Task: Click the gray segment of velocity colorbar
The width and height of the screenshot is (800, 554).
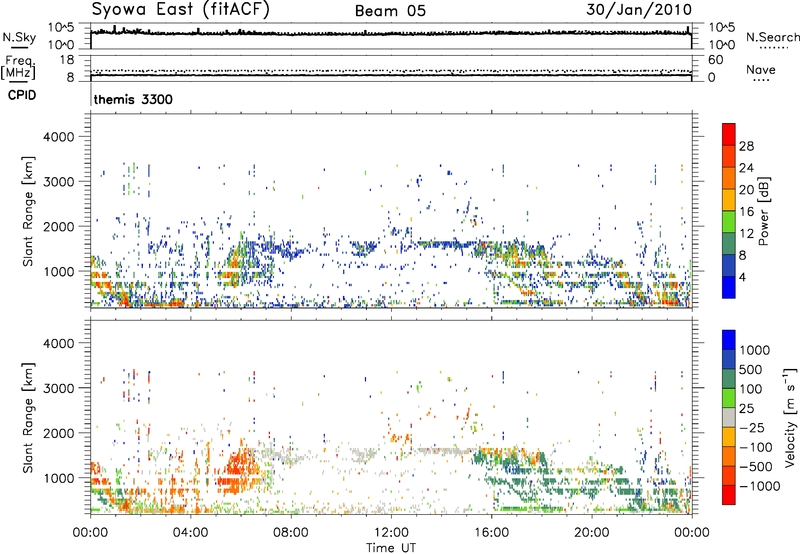Action: 729,418
